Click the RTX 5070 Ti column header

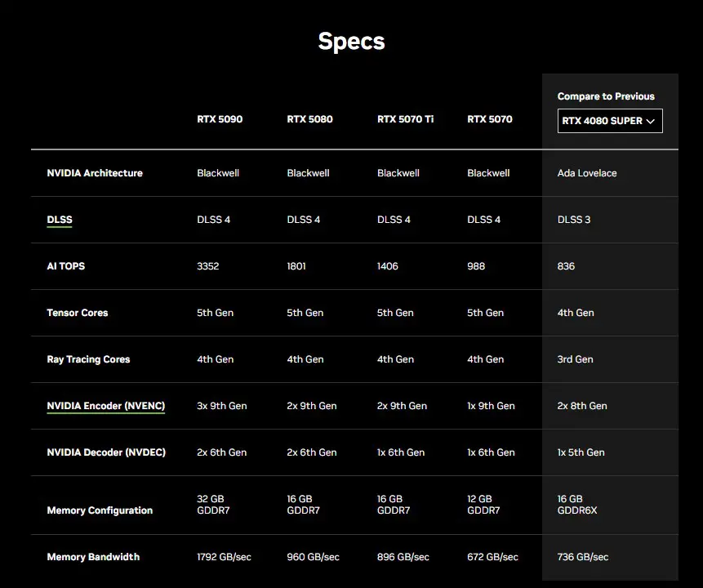tap(405, 119)
